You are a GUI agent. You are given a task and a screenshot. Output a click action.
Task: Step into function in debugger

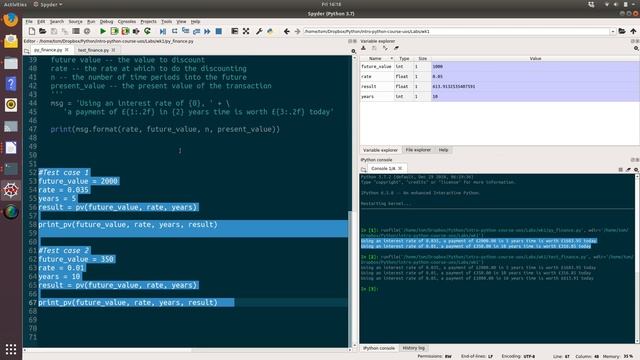[185, 31]
